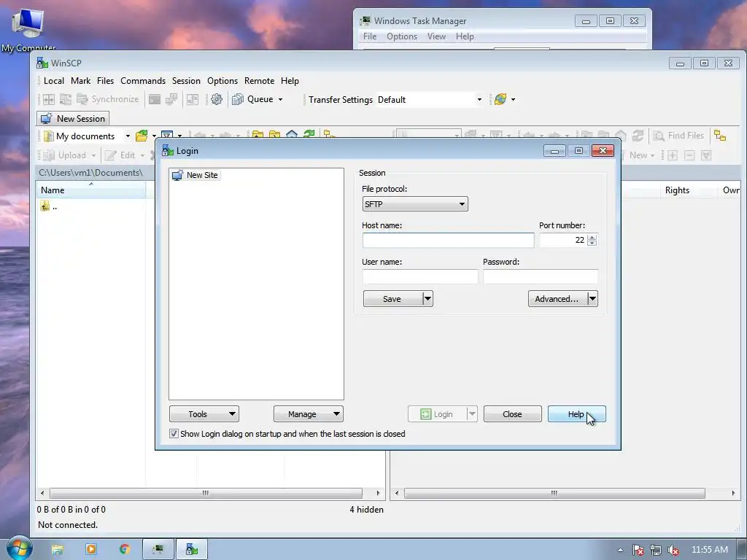Click the Compare Directories toolbar icon
Viewport: 747px width, 560px height.
49,99
